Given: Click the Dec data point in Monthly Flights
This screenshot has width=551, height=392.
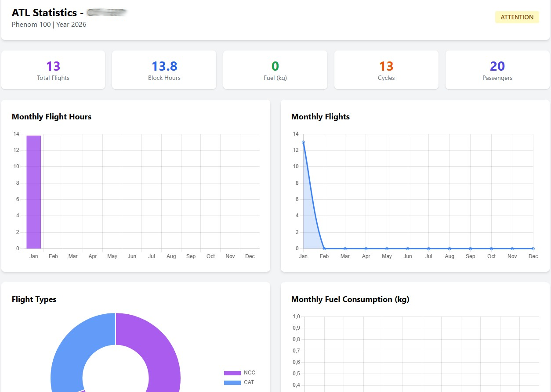Looking at the screenshot, I should click(533, 248).
